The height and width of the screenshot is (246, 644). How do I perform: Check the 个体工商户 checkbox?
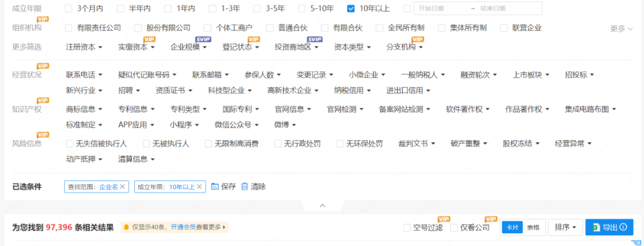[208, 28]
